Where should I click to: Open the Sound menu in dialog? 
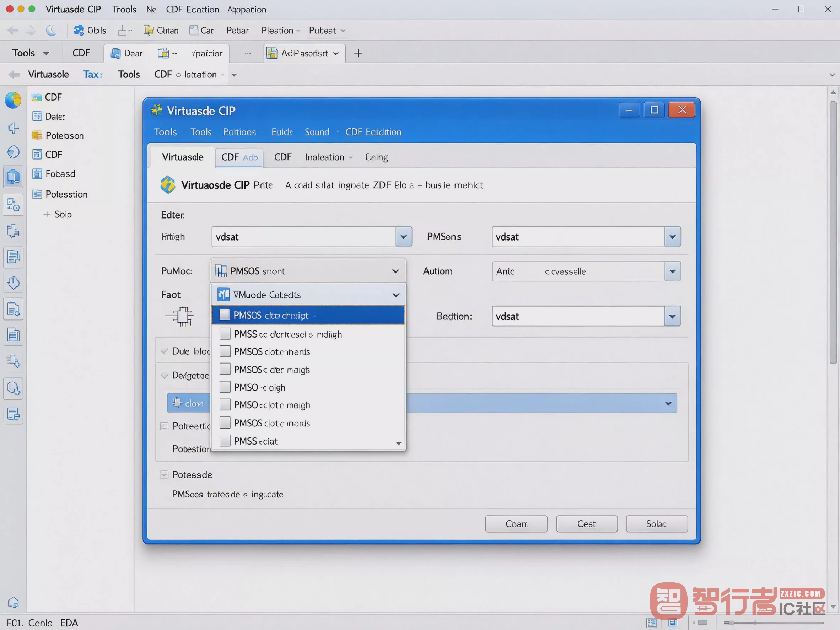point(317,132)
